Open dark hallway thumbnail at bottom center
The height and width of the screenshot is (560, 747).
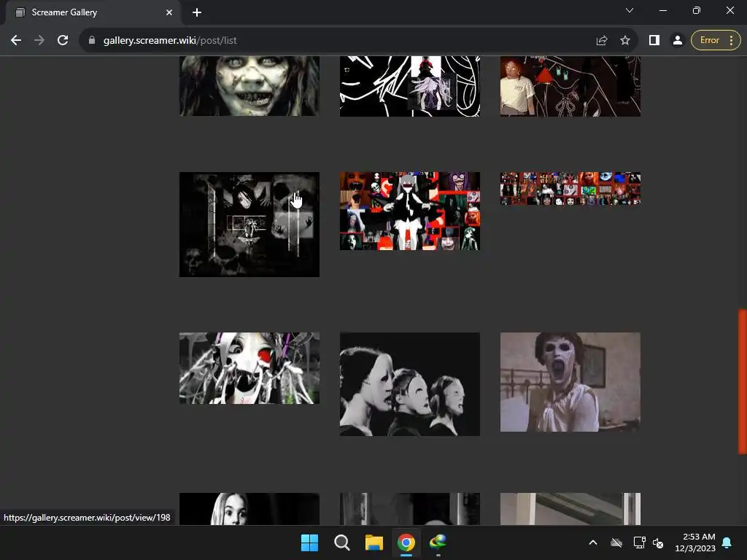(x=410, y=509)
